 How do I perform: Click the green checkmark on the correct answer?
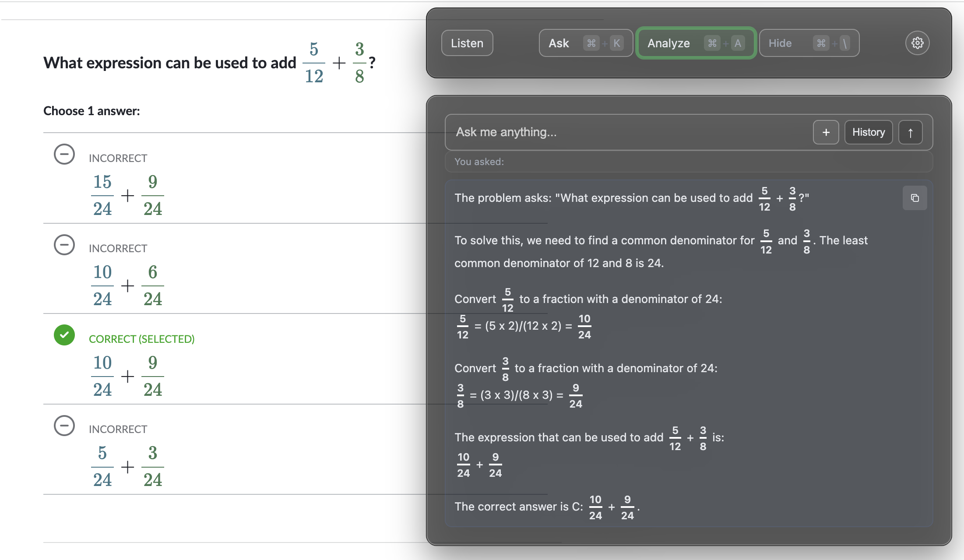pos(64,335)
